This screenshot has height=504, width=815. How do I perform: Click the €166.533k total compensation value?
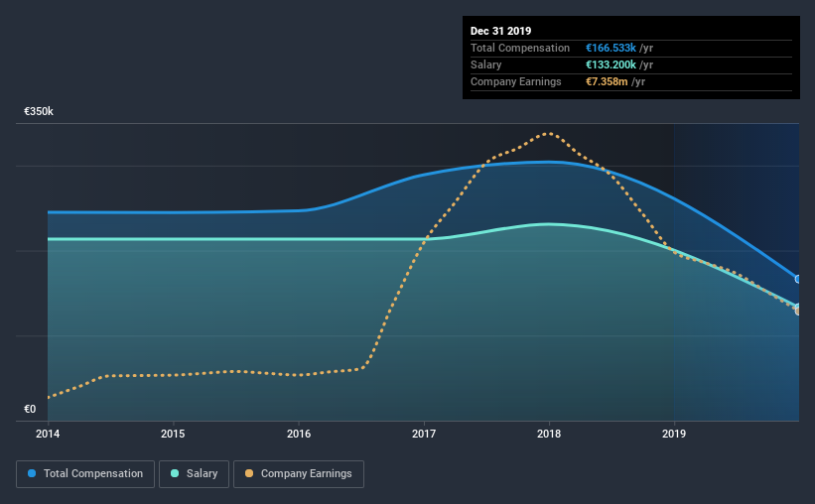(611, 48)
